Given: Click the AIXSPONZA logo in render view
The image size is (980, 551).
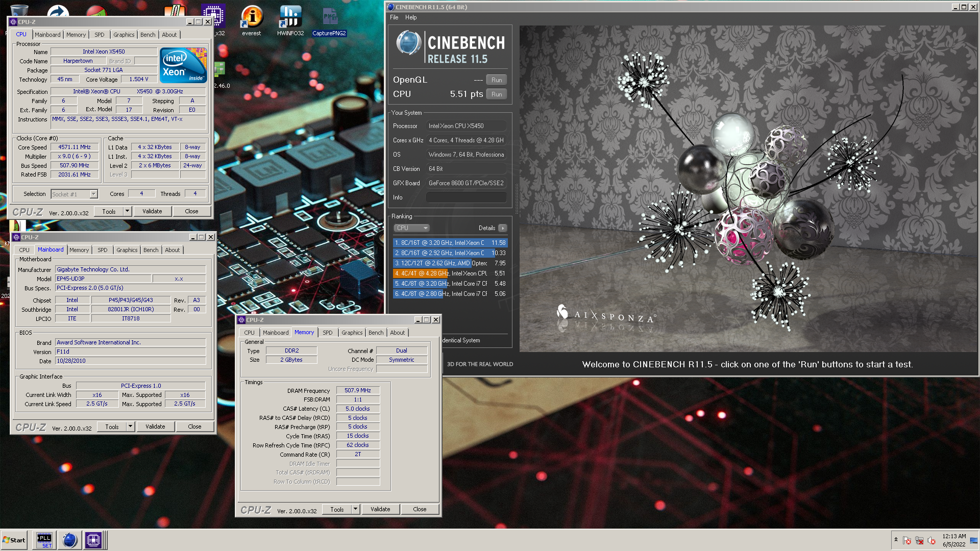Looking at the screenshot, I should point(606,314).
